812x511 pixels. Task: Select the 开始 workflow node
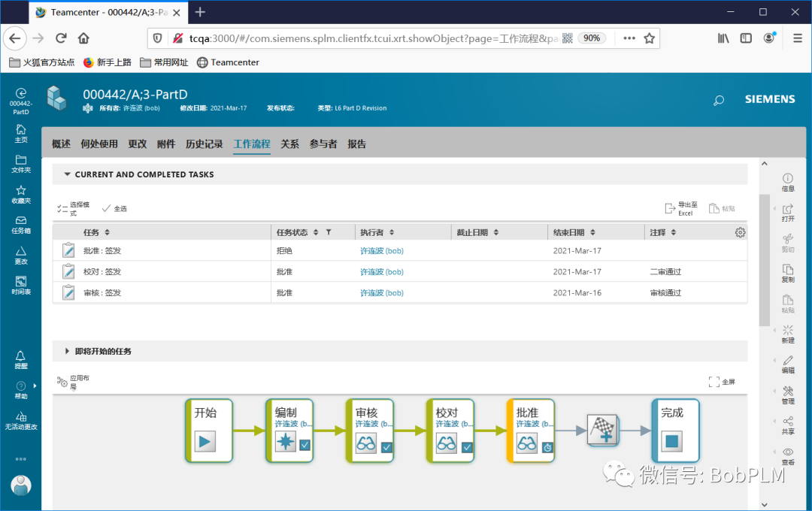coord(209,431)
